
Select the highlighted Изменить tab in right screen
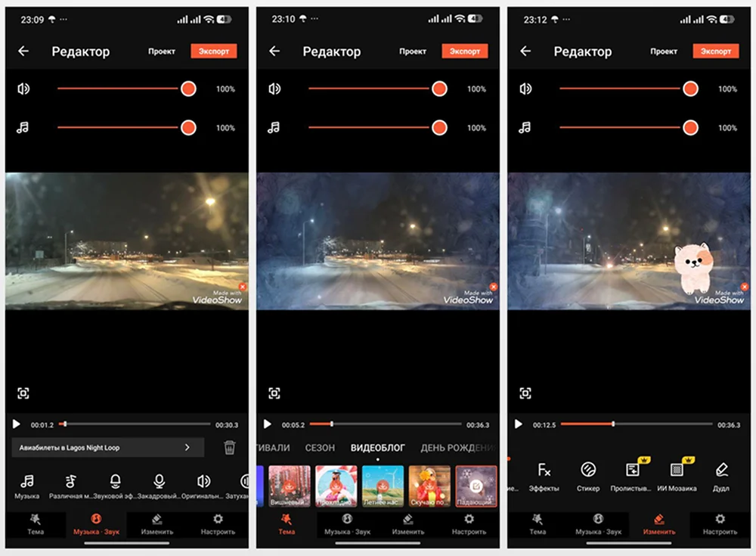pyautogui.click(x=658, y=524)
